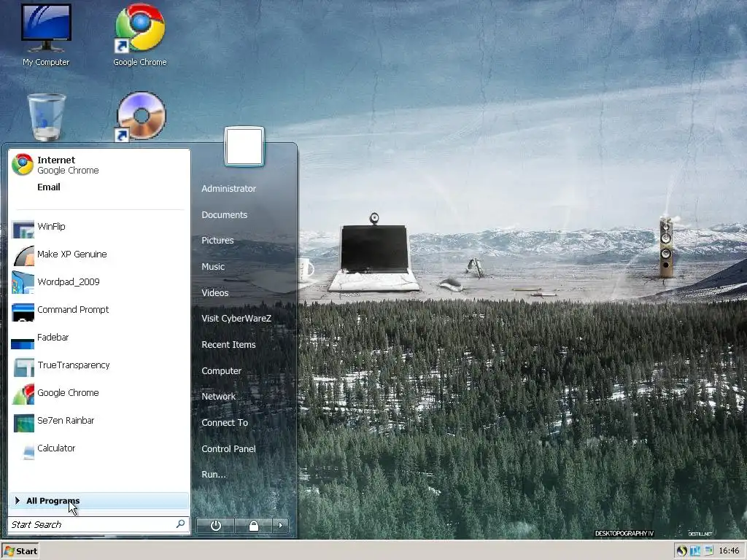The height and width of the screenshot is (560, 747).
Task: Select Connect To in the Start menu
Action: click(225, 423)
